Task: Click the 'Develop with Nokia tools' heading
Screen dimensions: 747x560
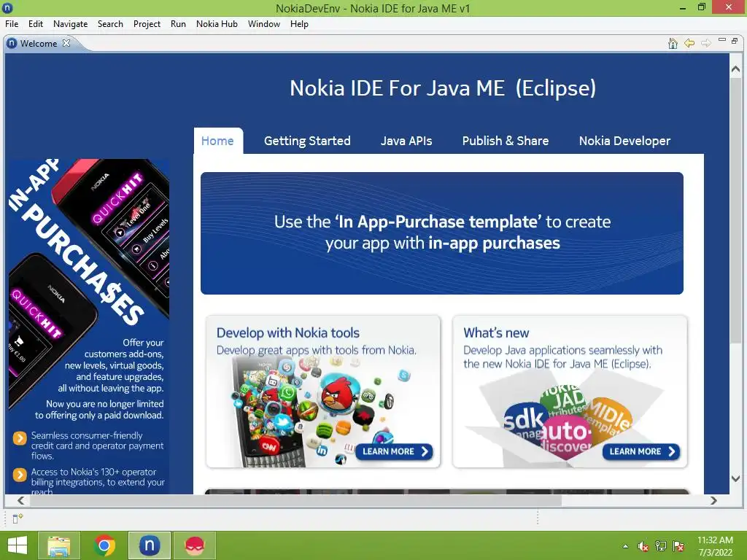Action: (x=287, y=332)
